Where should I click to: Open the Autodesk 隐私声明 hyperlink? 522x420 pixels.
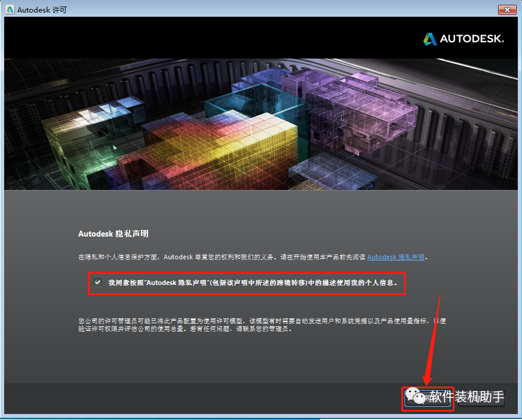coord(396,257)
